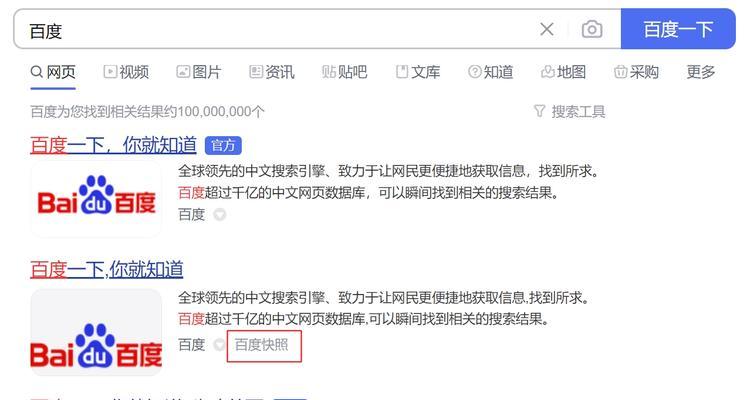Select the 网页 tab

pos(53,72)
